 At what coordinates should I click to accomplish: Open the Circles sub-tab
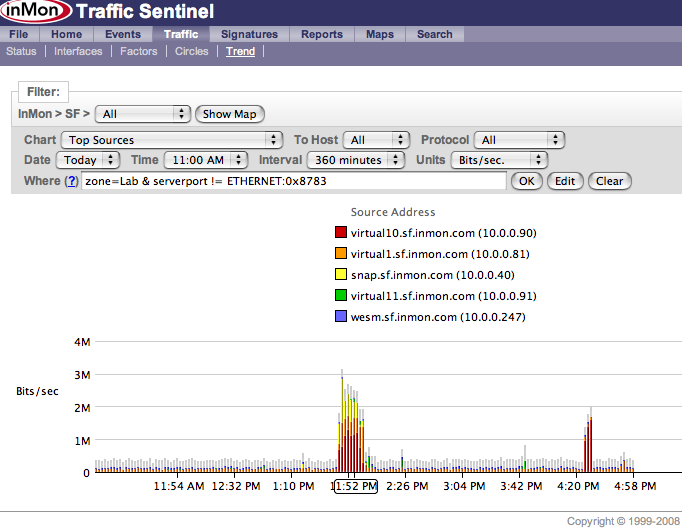click(191, 51)
